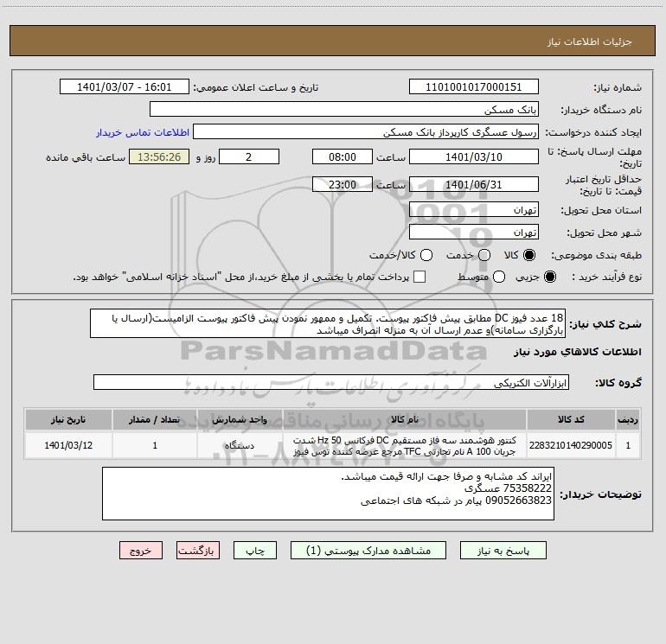Click item code cell 2283210140290005
Viewport: 666px width, 644px height.
click(571, 445)
